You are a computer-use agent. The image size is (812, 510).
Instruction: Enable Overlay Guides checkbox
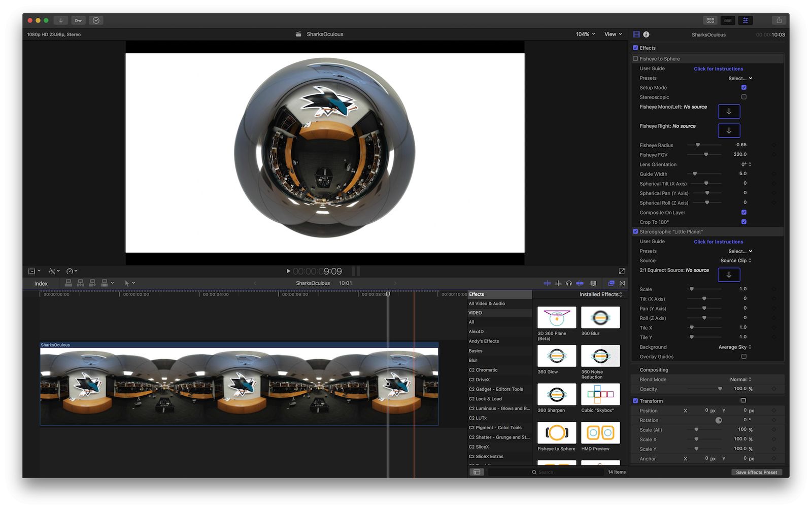(744, 356)
